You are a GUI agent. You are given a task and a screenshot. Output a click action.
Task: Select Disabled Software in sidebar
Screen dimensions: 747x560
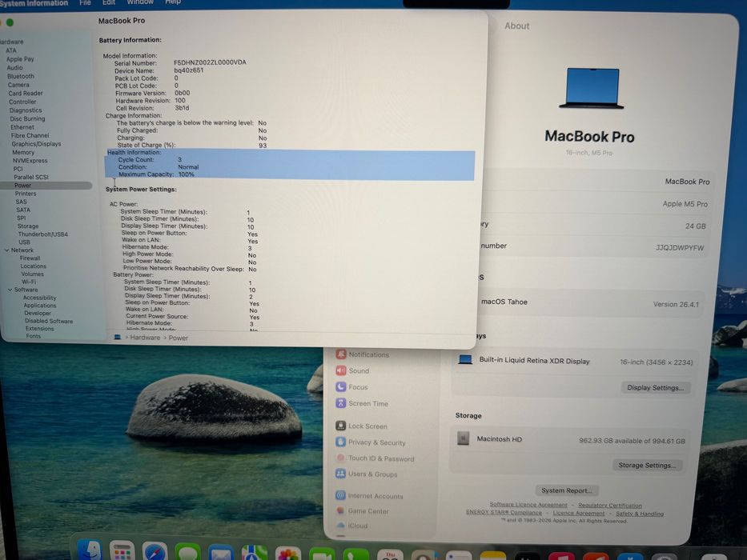[x=49, y=321]
